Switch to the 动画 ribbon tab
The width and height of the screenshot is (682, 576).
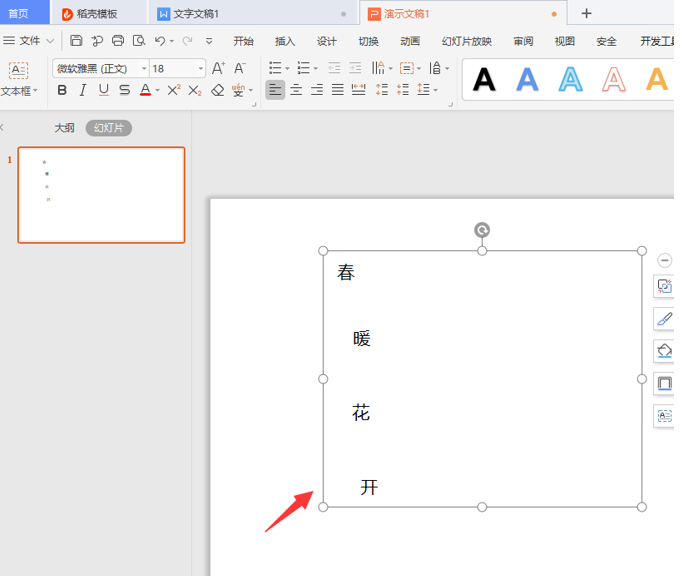pyautogui.click(x=410, y=41)
